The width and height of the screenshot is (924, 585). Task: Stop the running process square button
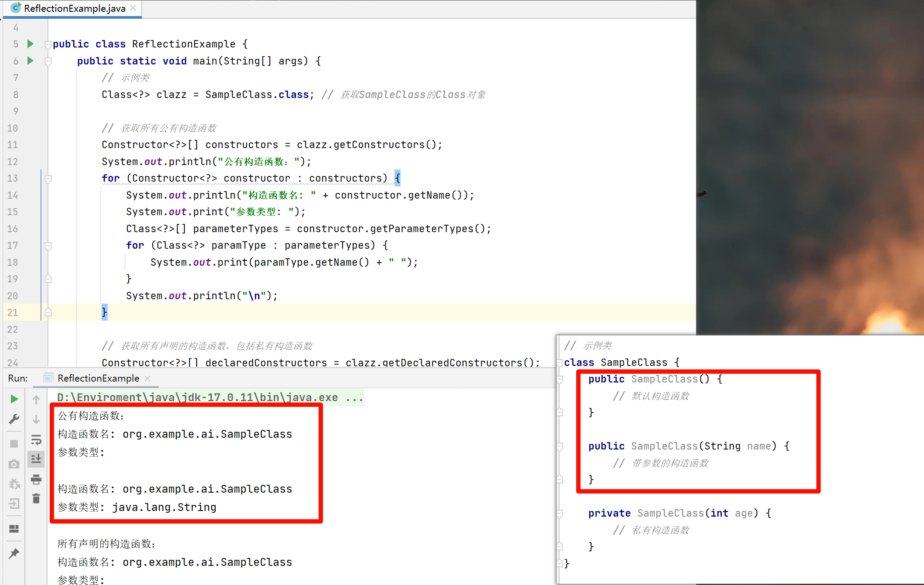tap(14, 443)
